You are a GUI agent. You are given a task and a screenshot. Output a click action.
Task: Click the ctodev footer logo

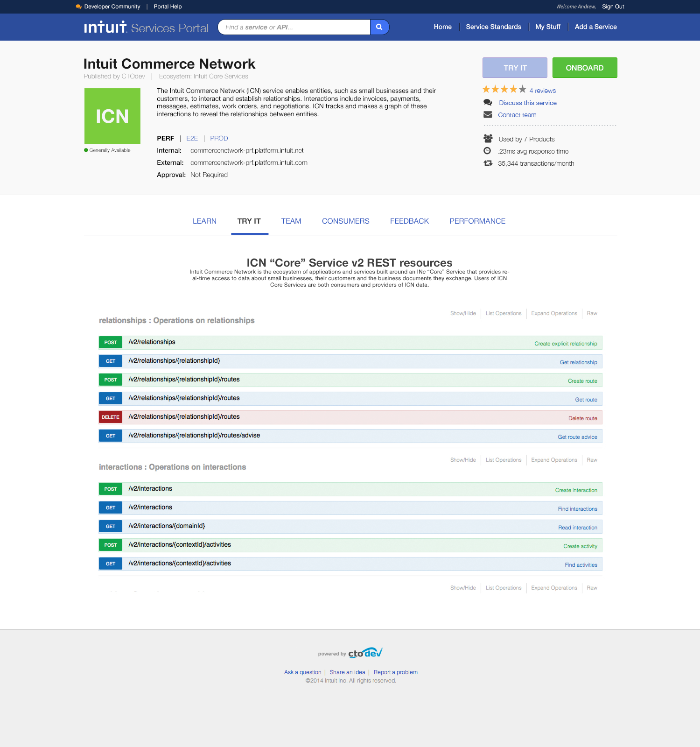[365, 653]
